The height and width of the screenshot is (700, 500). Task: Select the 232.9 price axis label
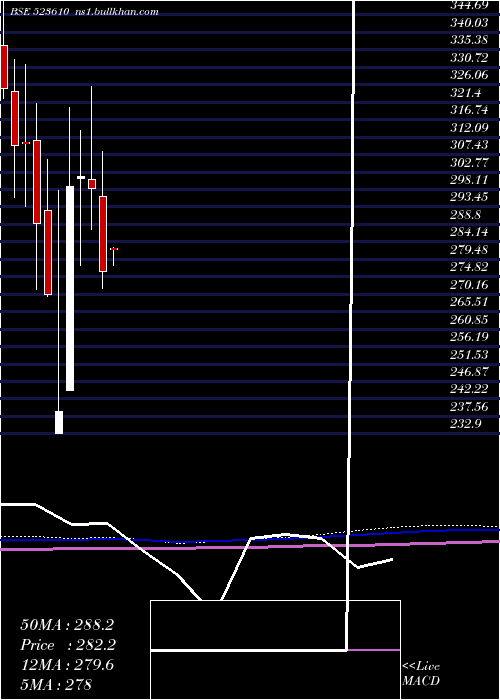(x=465, y=424)
